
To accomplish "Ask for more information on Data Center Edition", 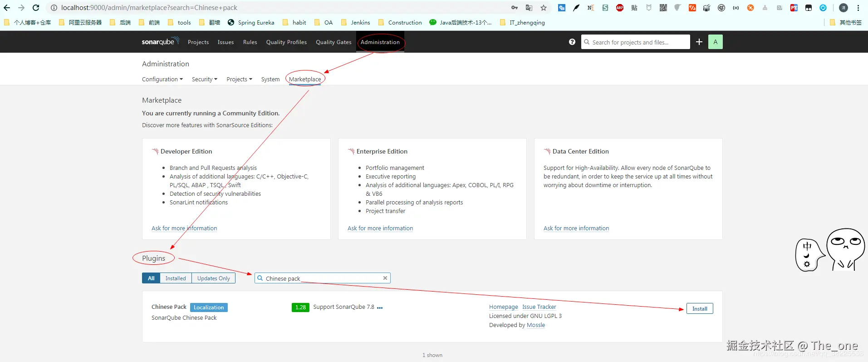I will click(576, 228).
